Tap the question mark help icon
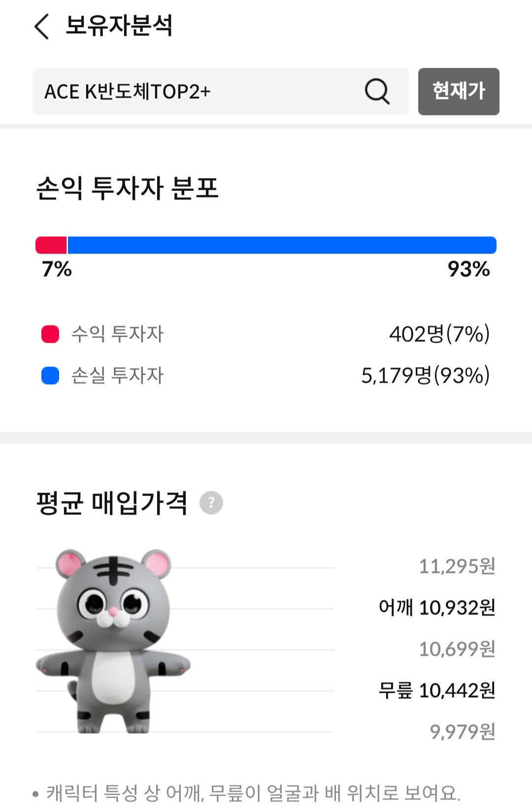Screen dimensions: 532x811 [x=211, y=503]
